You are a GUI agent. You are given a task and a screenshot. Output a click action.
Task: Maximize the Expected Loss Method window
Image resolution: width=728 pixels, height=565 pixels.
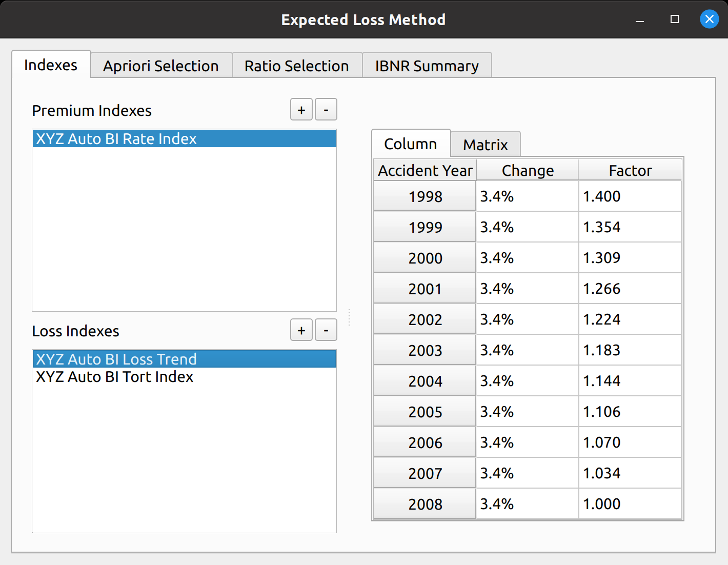pos(675,19)
